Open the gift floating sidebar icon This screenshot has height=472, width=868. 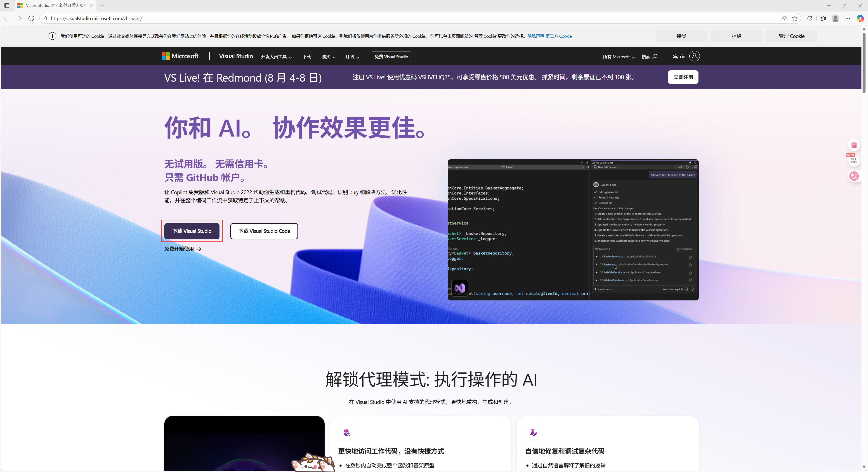pyautogui.click(x=854, y=145)
